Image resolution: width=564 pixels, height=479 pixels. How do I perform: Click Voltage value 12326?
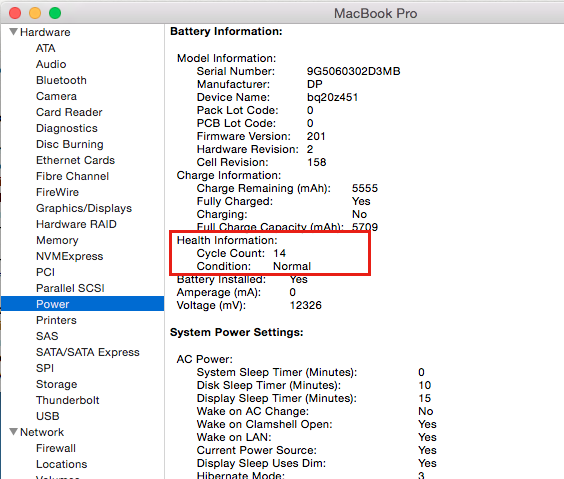click(306, 305)
